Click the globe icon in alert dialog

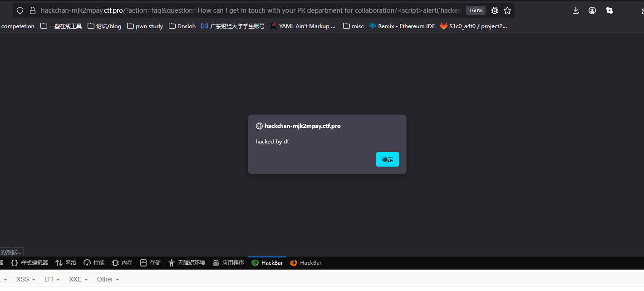coord(259,126)
